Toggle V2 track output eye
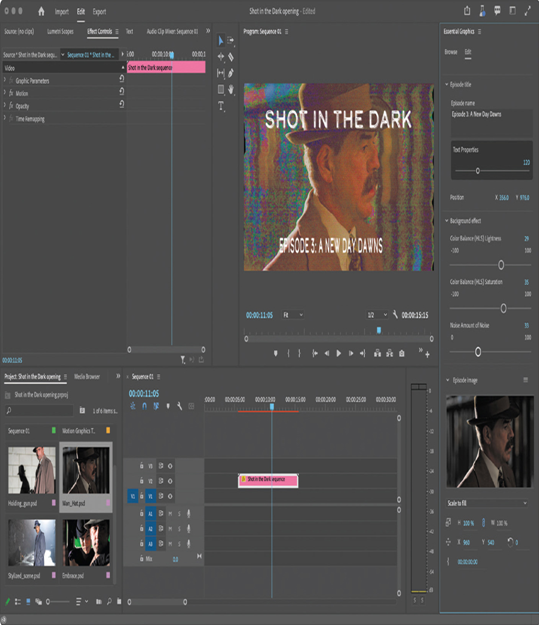The width and height of the screenshot is (539, 625). [170, 481]
